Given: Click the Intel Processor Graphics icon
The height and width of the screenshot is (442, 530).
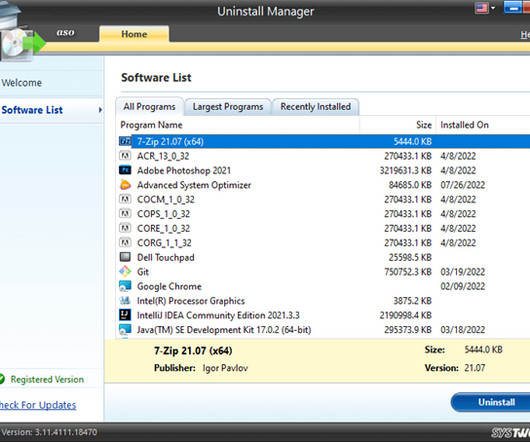Looking at the screenshot, I should click(125, 300).
